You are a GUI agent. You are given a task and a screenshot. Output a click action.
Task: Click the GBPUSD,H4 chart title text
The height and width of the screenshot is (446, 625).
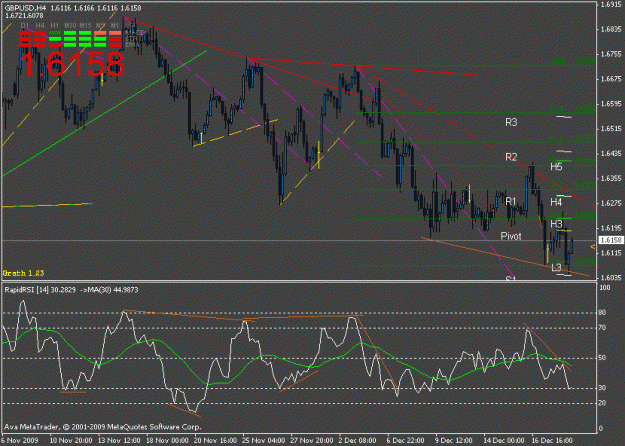click(25, 8)
